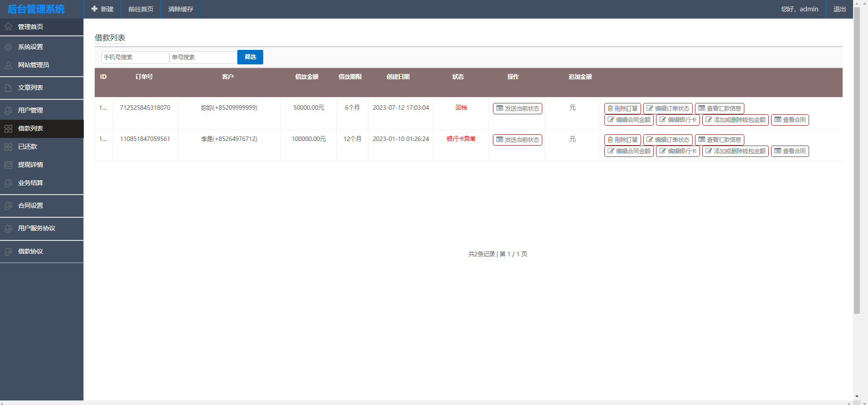
Task: Open 借款协议 sidebar menu item
Action: 30,251
